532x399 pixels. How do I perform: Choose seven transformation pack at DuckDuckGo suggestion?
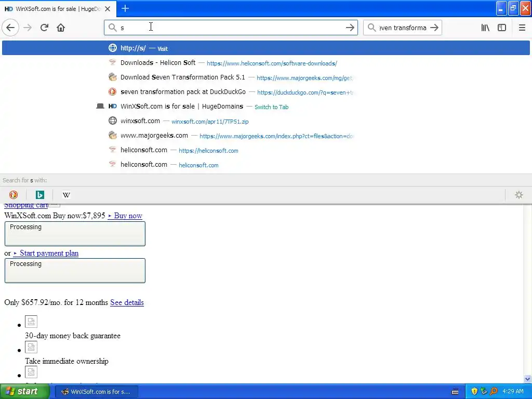(x=266, y=92)
